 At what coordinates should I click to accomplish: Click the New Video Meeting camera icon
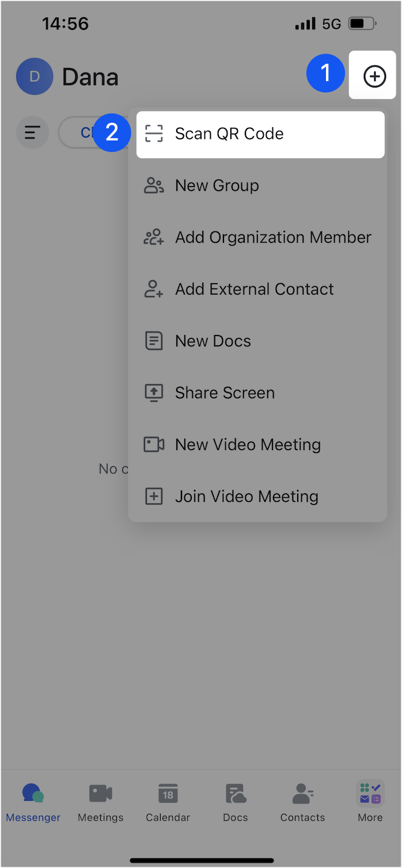(x=154, y=445)
